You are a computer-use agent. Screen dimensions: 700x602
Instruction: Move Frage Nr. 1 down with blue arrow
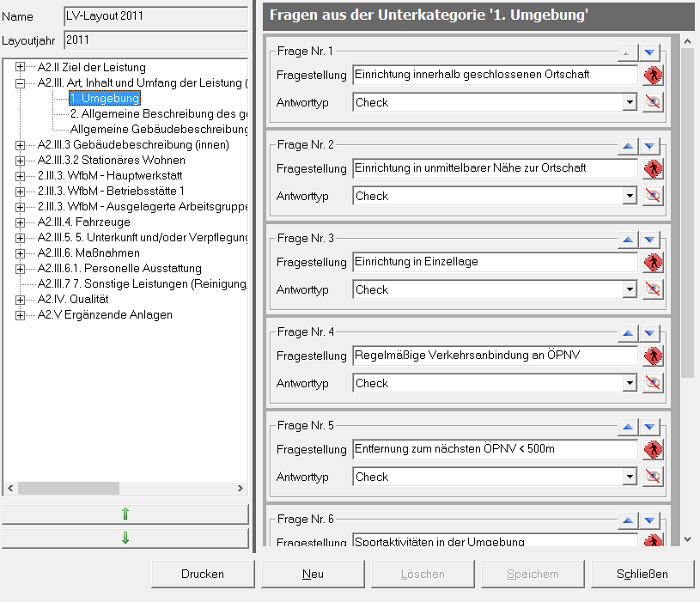pos(650,53)
